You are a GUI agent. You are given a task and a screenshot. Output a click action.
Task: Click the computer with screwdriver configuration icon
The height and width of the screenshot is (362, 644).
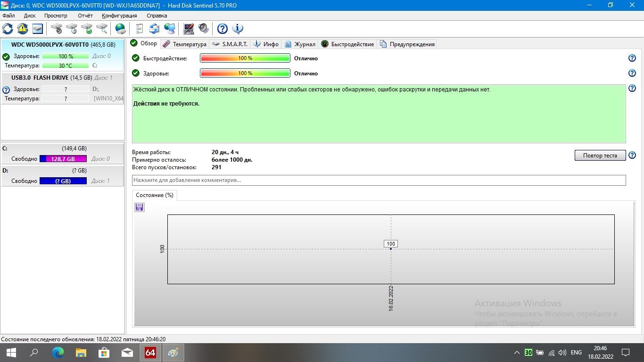[189, 29]
